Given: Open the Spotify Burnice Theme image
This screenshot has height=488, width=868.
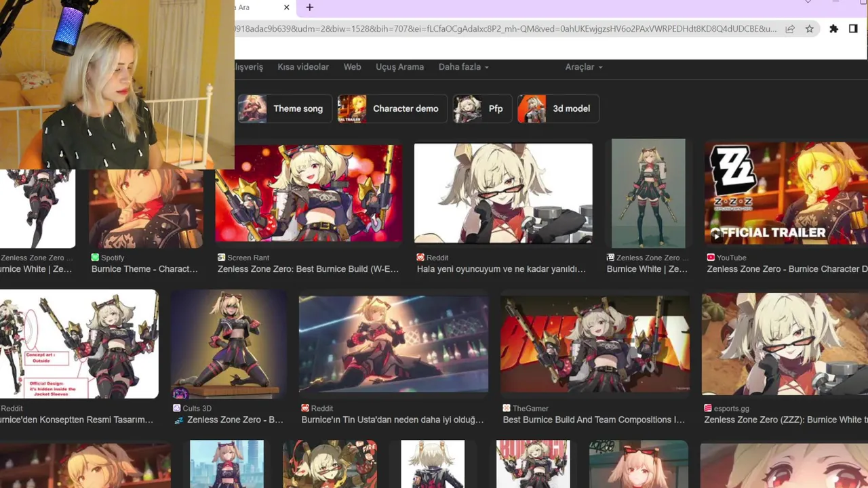Looking at the screenshot, I should (146, 209).
